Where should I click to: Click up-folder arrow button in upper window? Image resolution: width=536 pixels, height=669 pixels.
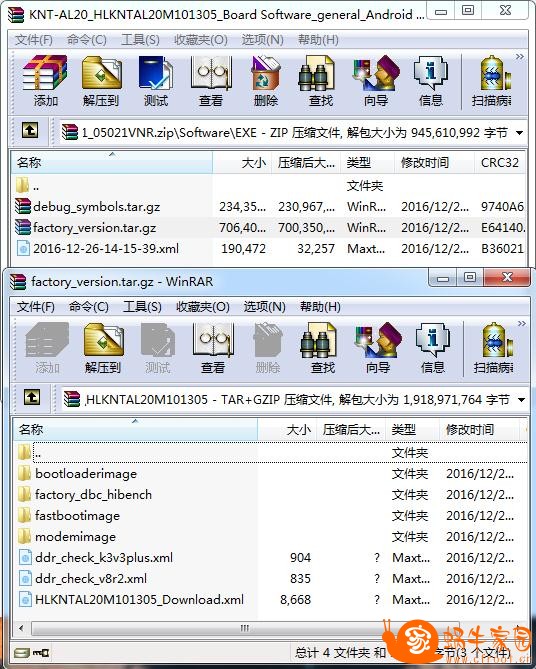tap(30, 131)
